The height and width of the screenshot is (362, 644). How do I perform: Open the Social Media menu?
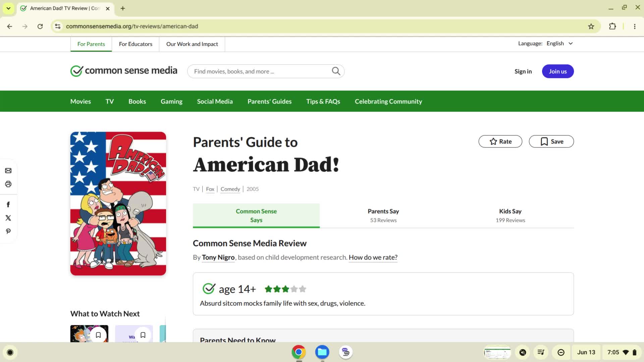click(x=215, y=101)
